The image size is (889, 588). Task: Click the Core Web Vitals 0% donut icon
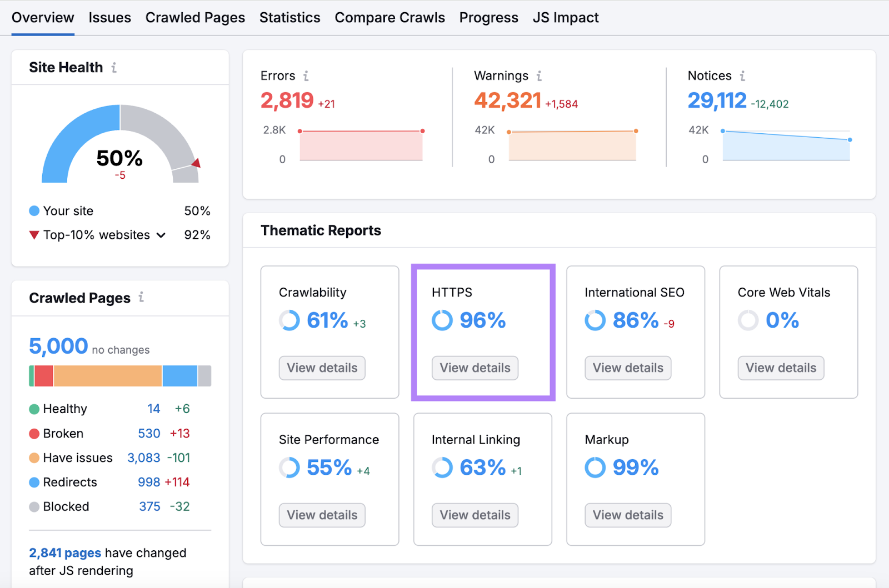pyautogui.click(x=748, y=320)
